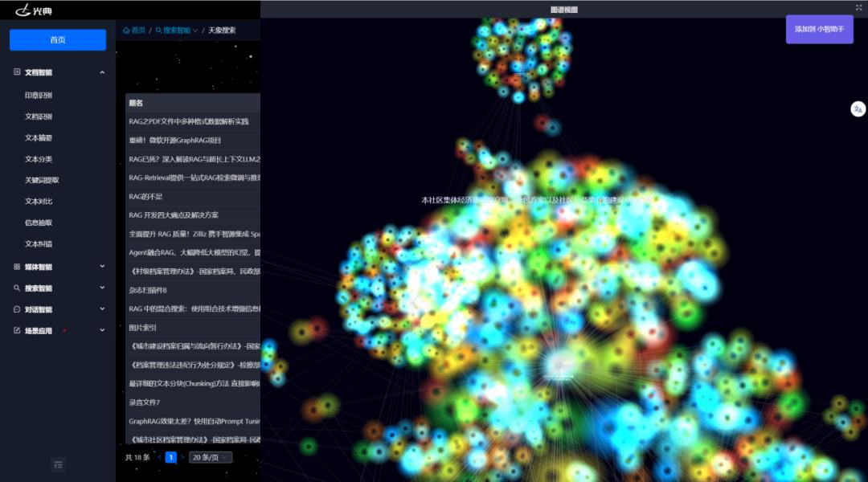868x482 pixels.
Task: Go to previous page using left arrow
Action: [x=159, y=458]
